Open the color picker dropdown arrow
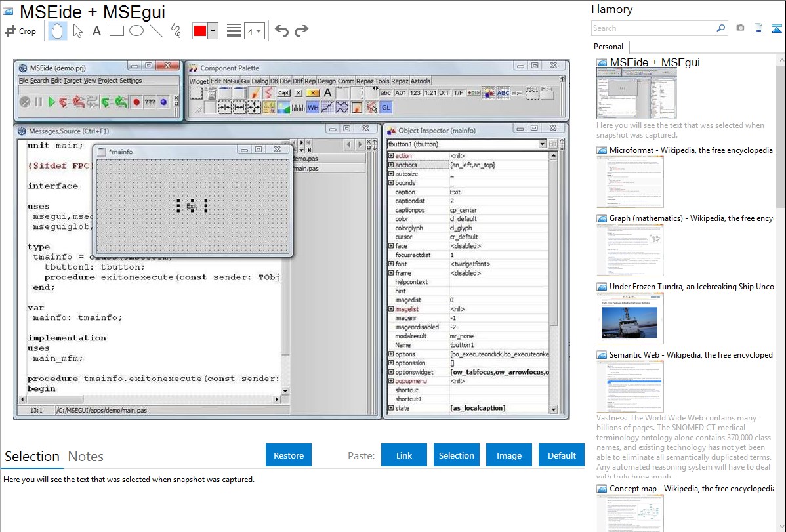This screenshot has height=532, width=786. coord(213,31)
